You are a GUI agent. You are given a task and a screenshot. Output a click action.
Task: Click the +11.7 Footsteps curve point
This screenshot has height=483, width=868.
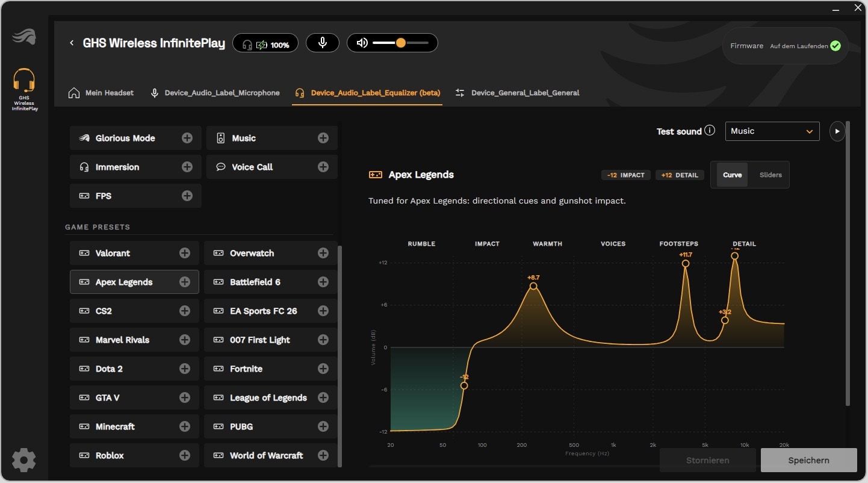[x=686, y=263]
